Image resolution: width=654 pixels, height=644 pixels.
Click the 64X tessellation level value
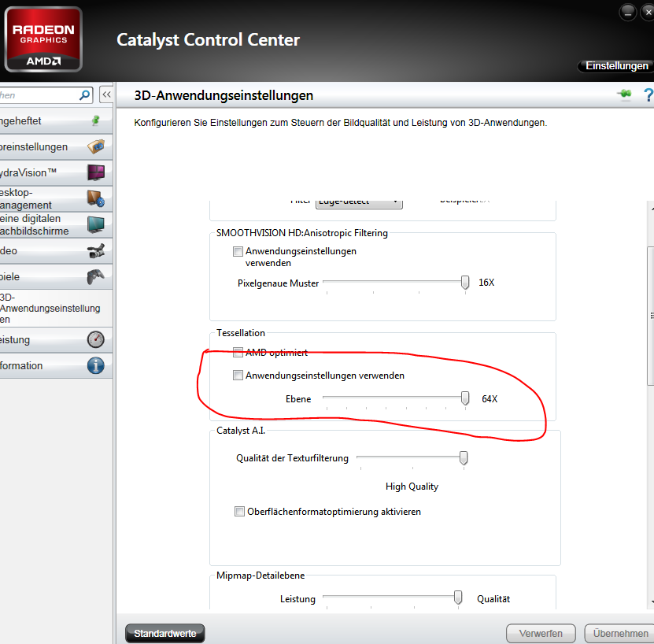pyautogui.click(x=490, y=398)
